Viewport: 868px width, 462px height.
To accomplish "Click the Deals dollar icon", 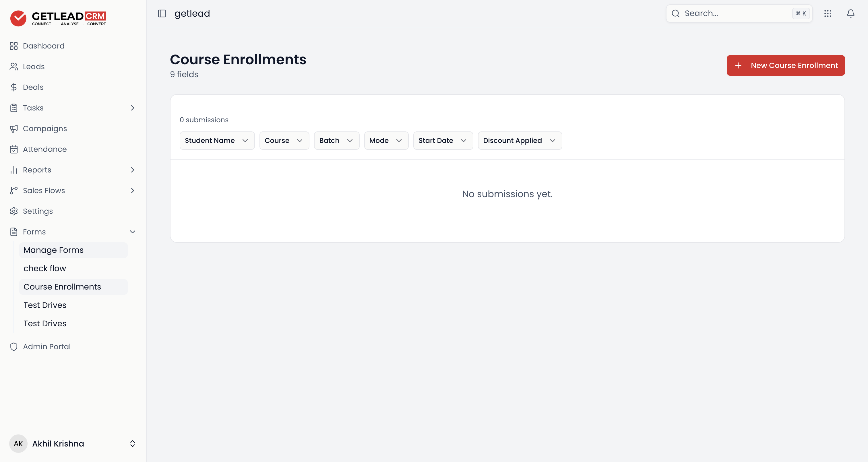I will [14, 87].
